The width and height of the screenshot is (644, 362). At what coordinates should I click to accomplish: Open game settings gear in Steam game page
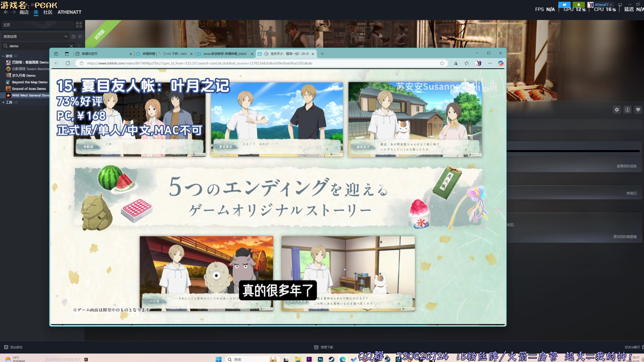click(617, 110)
